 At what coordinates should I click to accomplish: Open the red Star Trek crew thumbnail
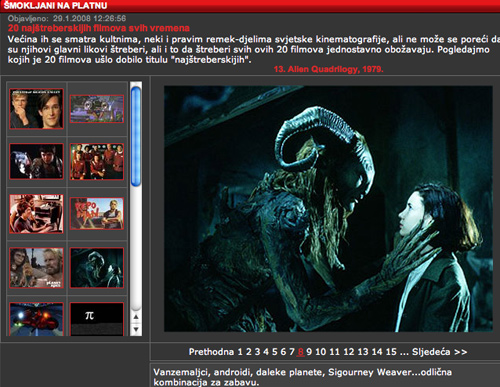pos(97,162)
